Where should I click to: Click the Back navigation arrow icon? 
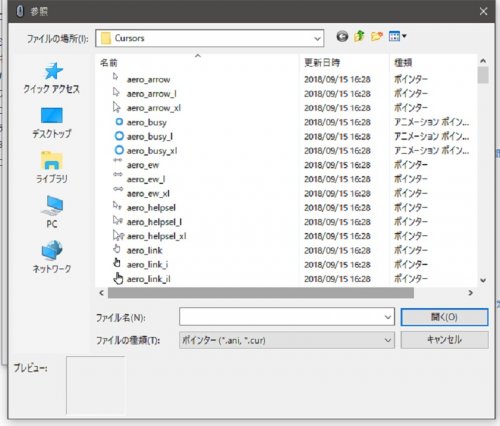(342, 36)
